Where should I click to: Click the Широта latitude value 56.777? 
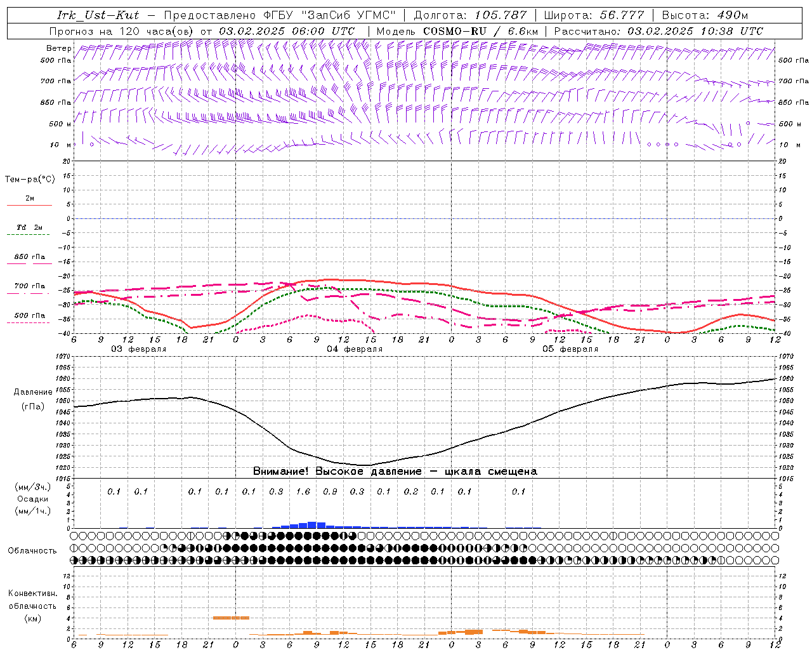[x=622, y=15]
